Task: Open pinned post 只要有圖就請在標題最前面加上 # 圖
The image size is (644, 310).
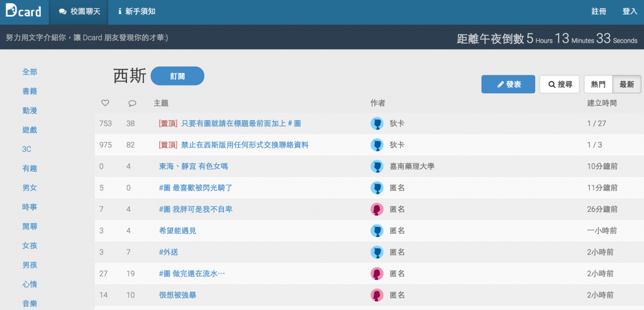Action: tap(241, 124)
